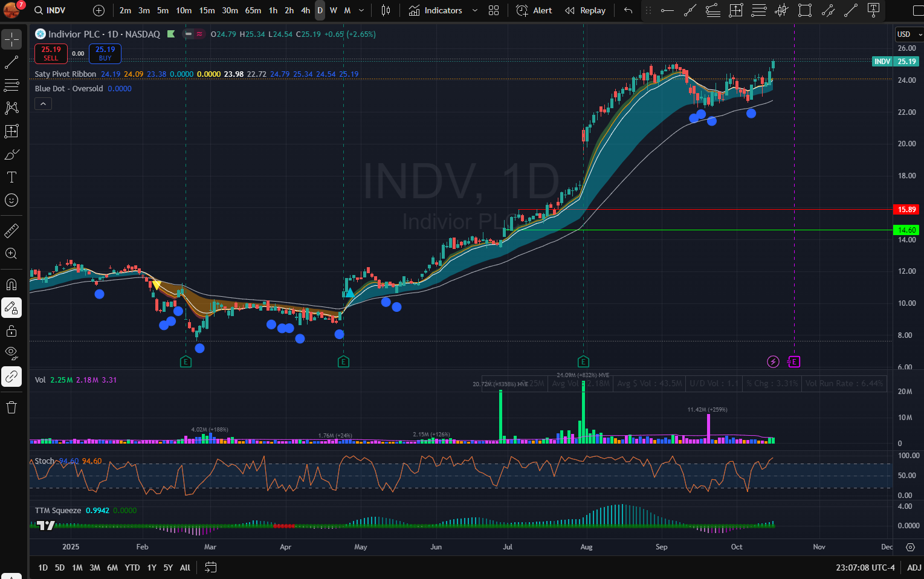The image size is (924, 579).
Task: Open the chart patterns tool group
Action: click(x=11, y=108)
